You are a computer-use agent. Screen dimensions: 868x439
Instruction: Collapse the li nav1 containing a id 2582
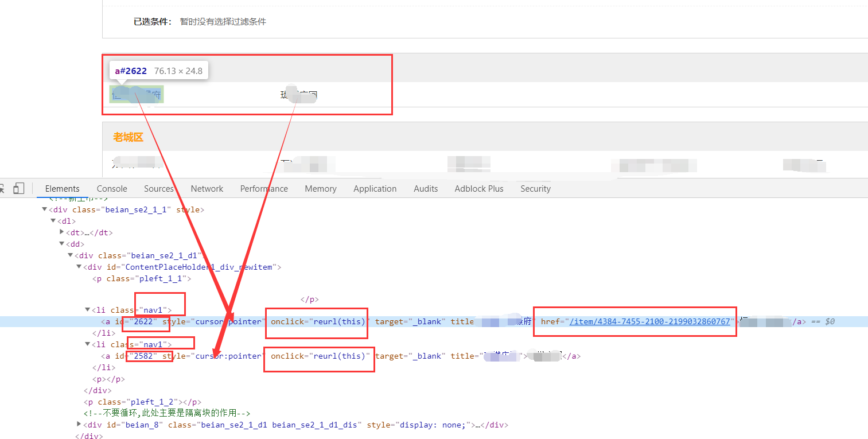[x=88, y=344]
